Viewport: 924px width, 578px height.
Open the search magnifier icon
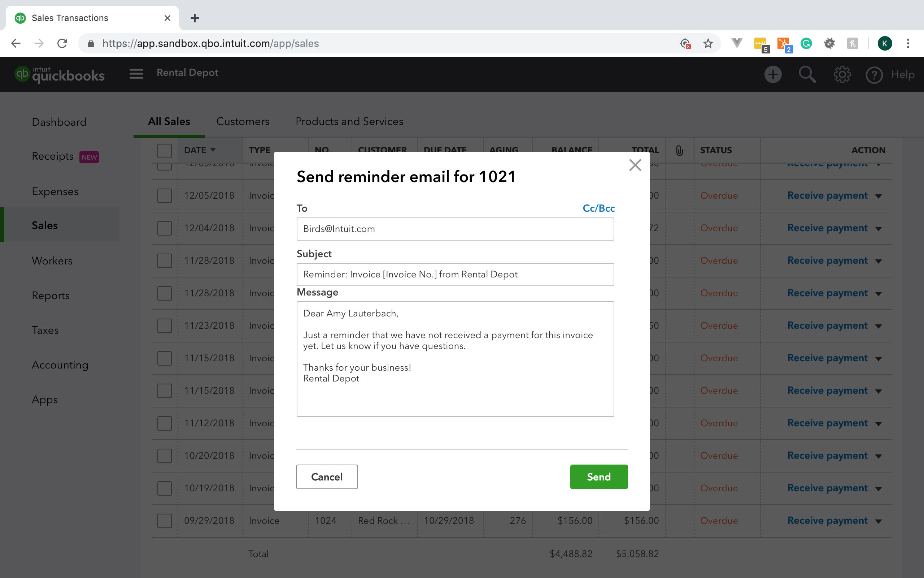click(x=807, y=74)
